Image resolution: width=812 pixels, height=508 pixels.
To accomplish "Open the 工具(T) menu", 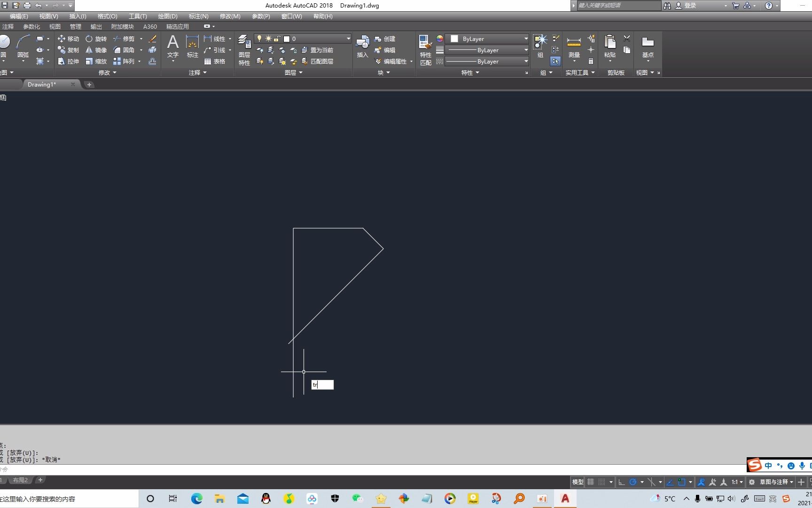I will coord(138,16).
